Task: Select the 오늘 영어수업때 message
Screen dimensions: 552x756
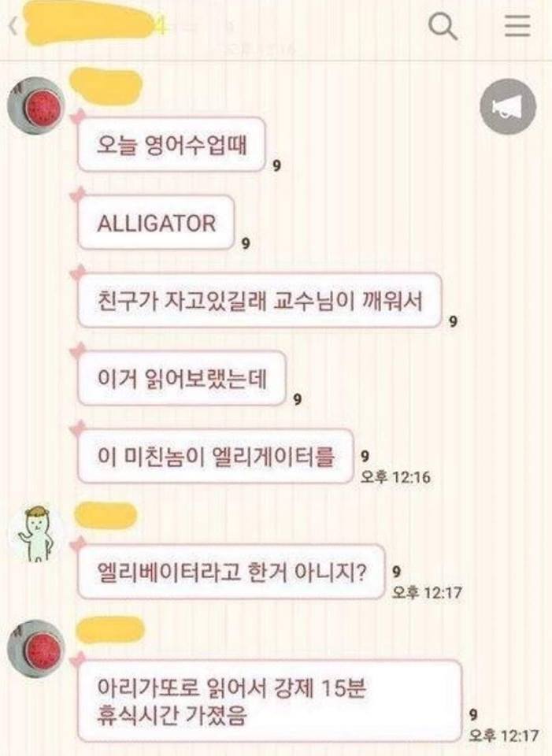Action: tap(172, 144)
